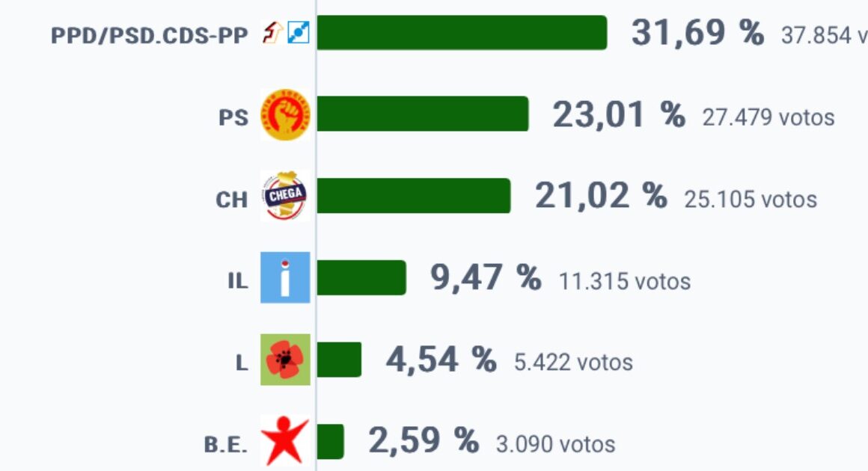The width and height of the screenshot is (868, 471).
Task: Click the green bar for IL
Action: [361, 277]
